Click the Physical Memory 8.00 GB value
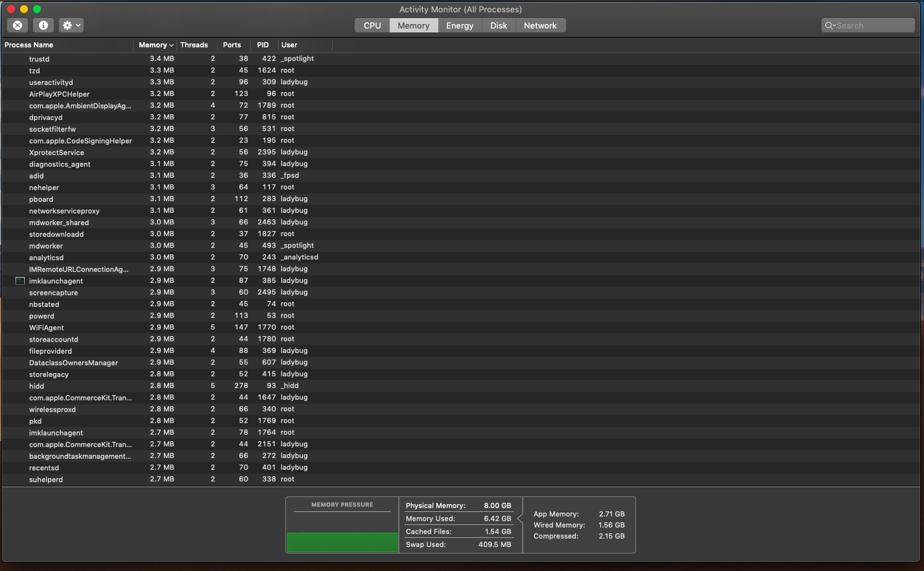924x571 pixels. point(497,505)
